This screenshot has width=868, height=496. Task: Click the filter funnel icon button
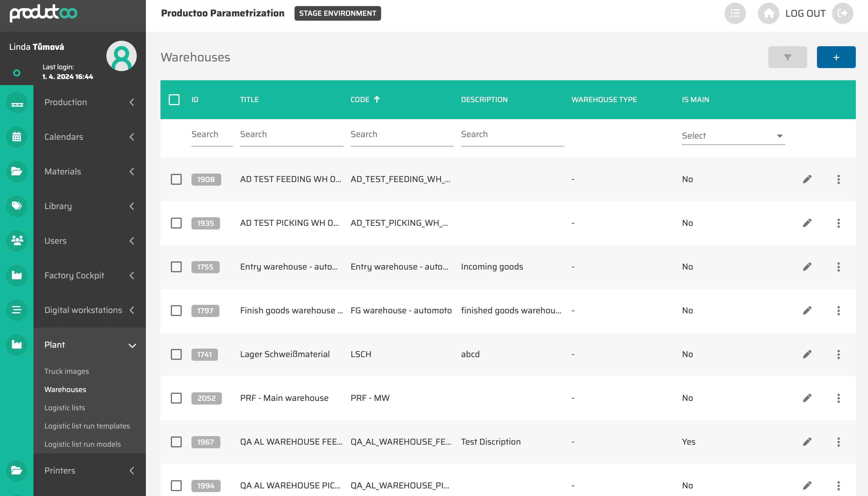[787, 57]
